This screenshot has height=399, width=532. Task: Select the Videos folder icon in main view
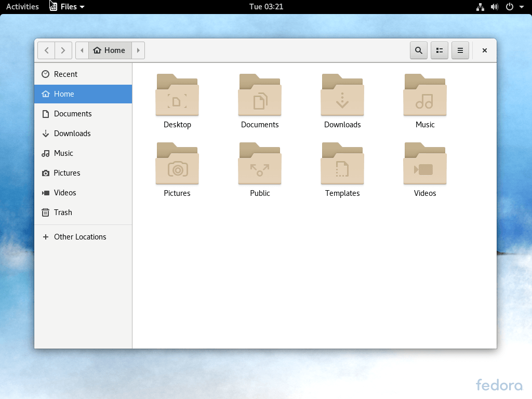425,164
